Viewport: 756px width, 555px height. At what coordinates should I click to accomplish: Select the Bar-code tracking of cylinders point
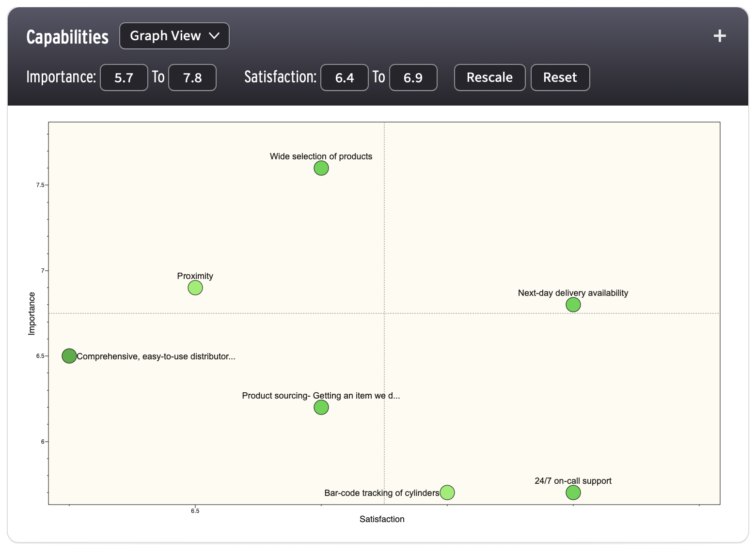(x=447, y=493)
